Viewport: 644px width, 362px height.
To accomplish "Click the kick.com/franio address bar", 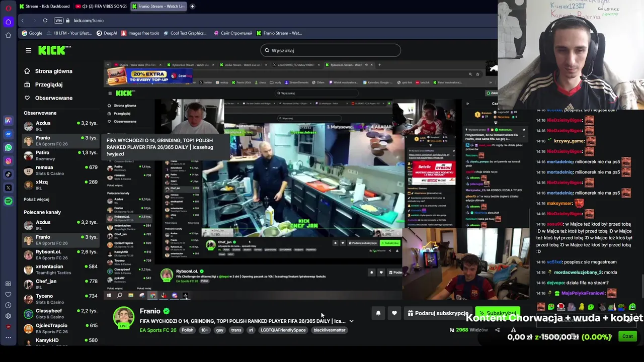I will (89, 21).
